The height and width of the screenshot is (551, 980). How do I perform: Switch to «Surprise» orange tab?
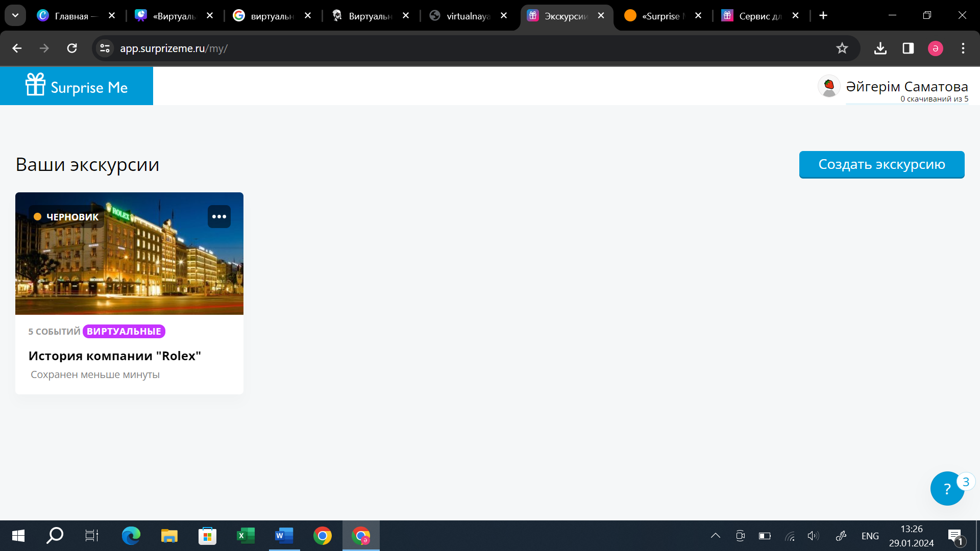tap(661, 16)
